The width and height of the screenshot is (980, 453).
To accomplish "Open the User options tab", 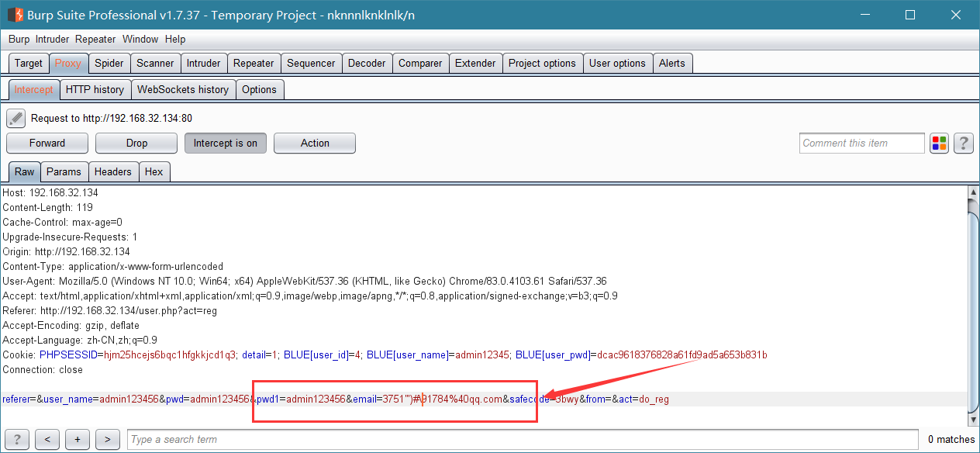I will point(617,64).
